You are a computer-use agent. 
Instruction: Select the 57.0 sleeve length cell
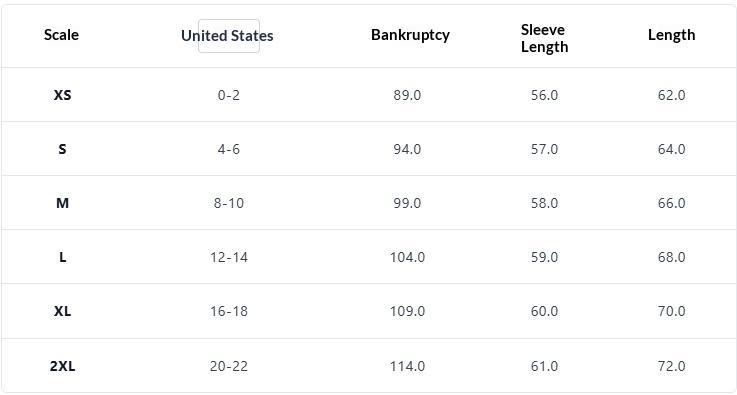click(x=544, y=149)
